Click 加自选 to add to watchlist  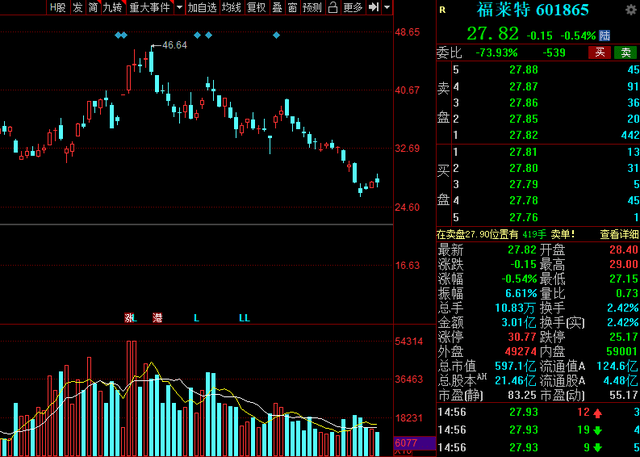tap(202, 7)
